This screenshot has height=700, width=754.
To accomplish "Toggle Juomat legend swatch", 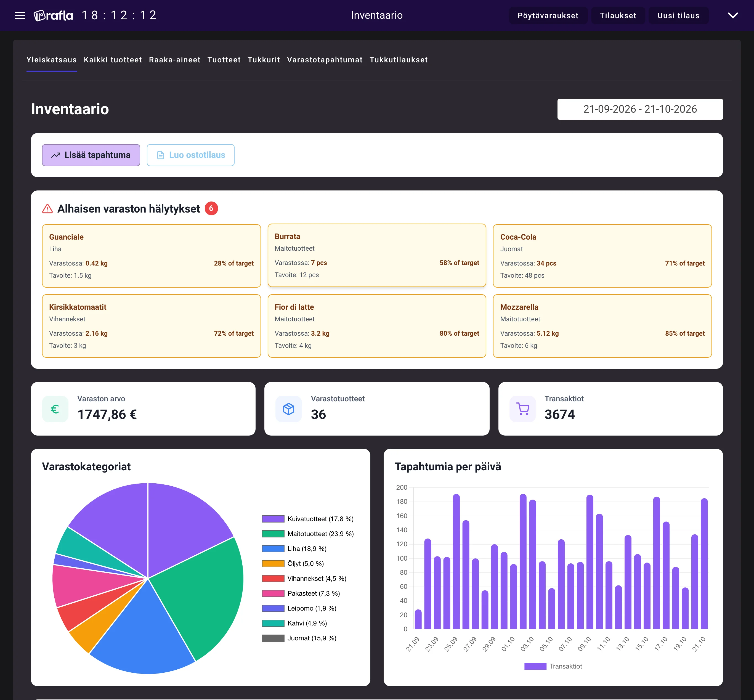I will coord(273,638).
